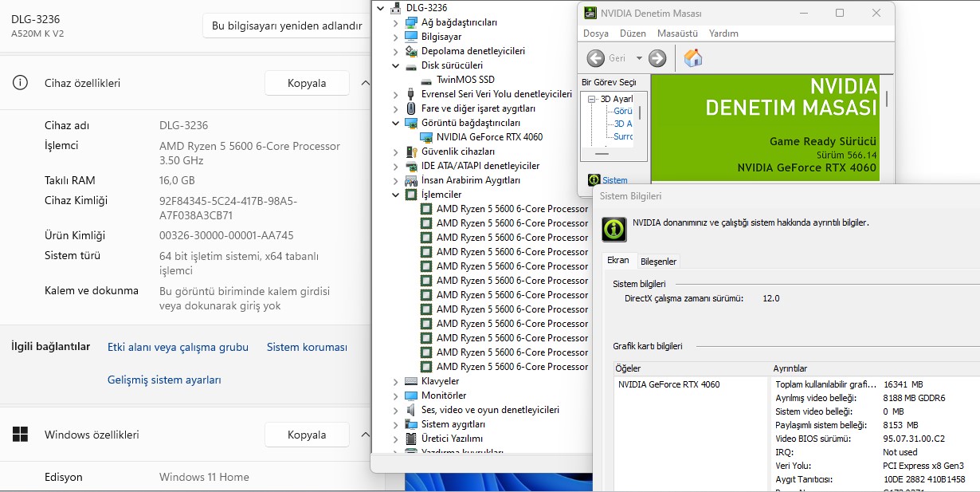This screenshot has width=980, height=492.
Task: Click Bu bilgisayarı yeniden adlandır button
Action: (x=287, y=26)
